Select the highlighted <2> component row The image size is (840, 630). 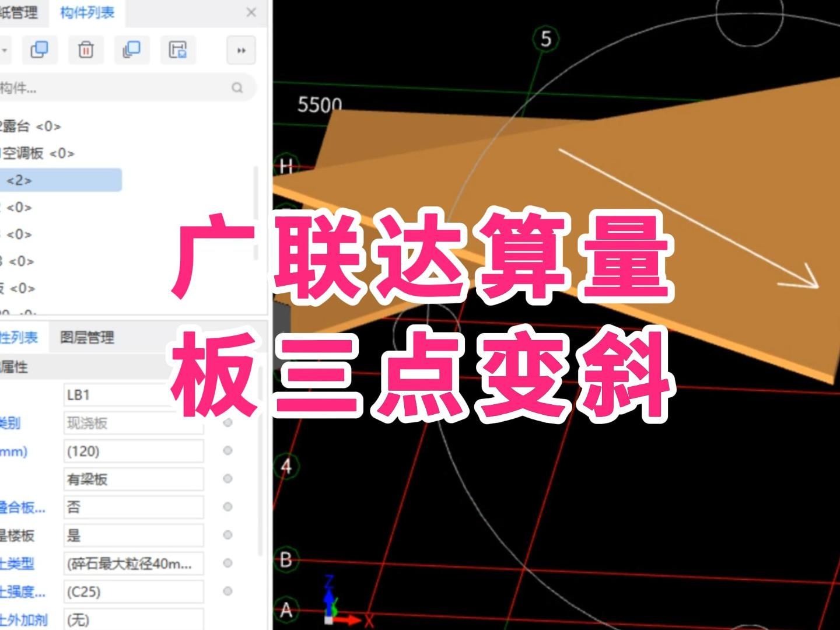pyautogui.click(x=61, y=180)
